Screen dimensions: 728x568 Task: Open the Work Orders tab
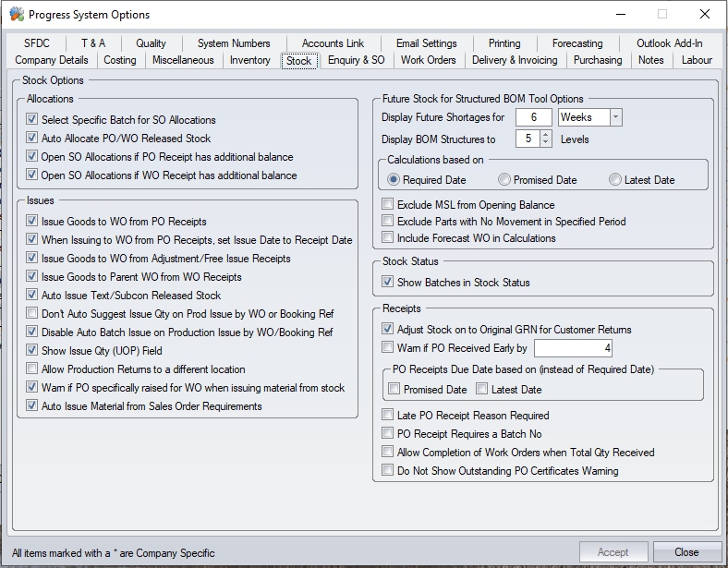(x=428, y=60)
